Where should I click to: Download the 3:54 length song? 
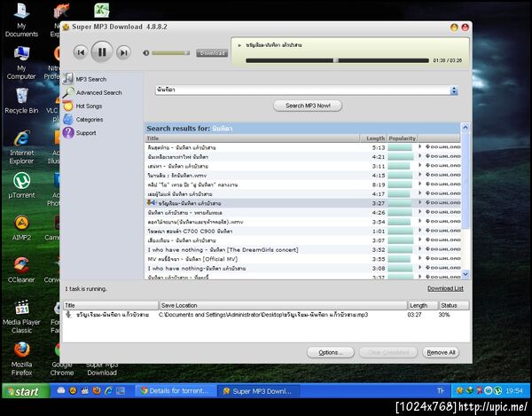pyautogui.click(x=443, y=221)
